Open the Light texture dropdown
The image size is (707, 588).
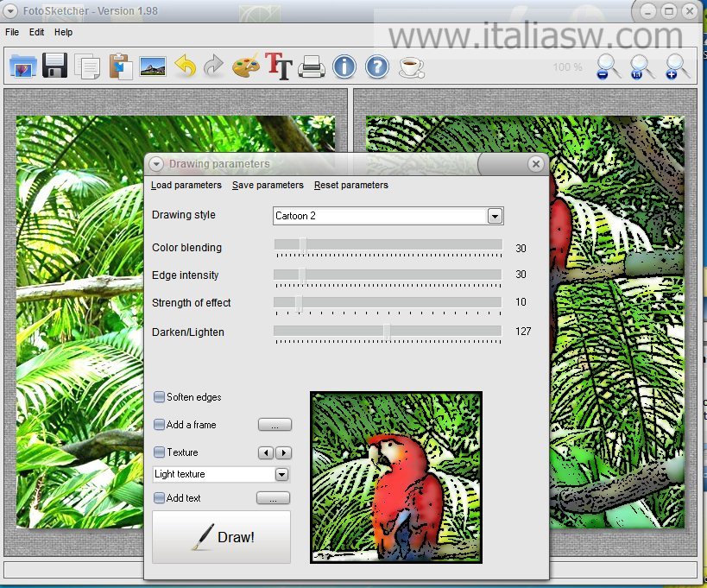coord(281,474)
